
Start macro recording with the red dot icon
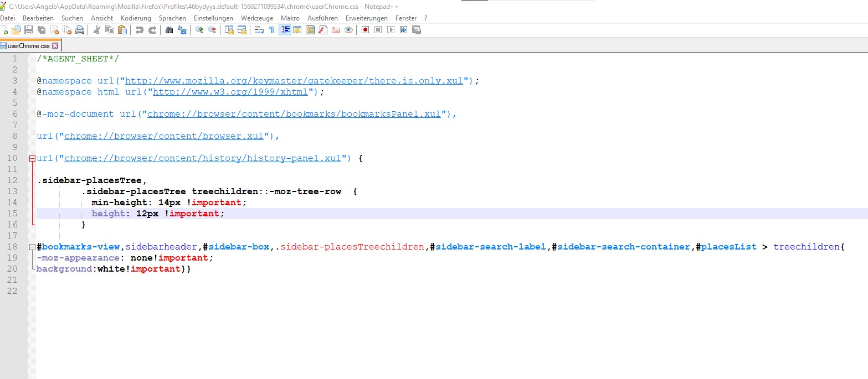coord(365,30)
